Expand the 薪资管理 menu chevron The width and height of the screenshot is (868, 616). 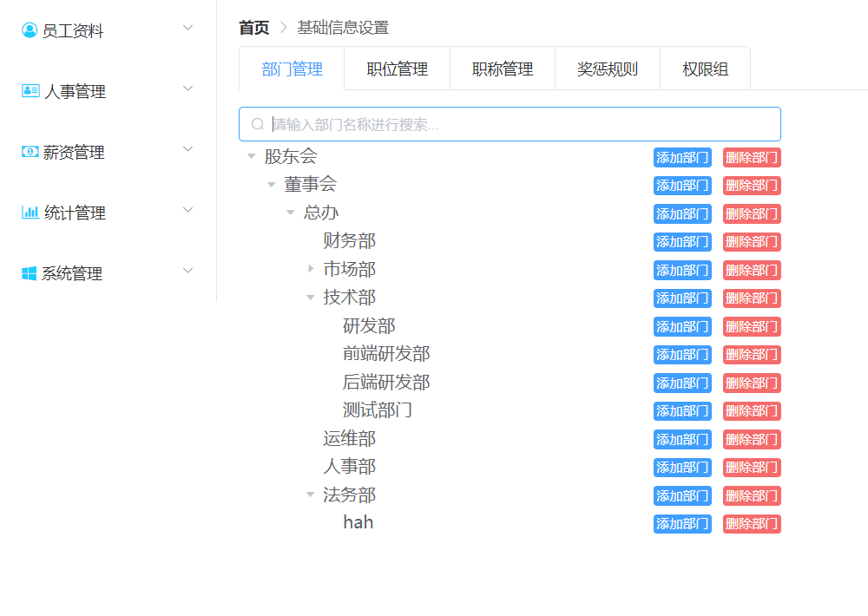point(188,149)
